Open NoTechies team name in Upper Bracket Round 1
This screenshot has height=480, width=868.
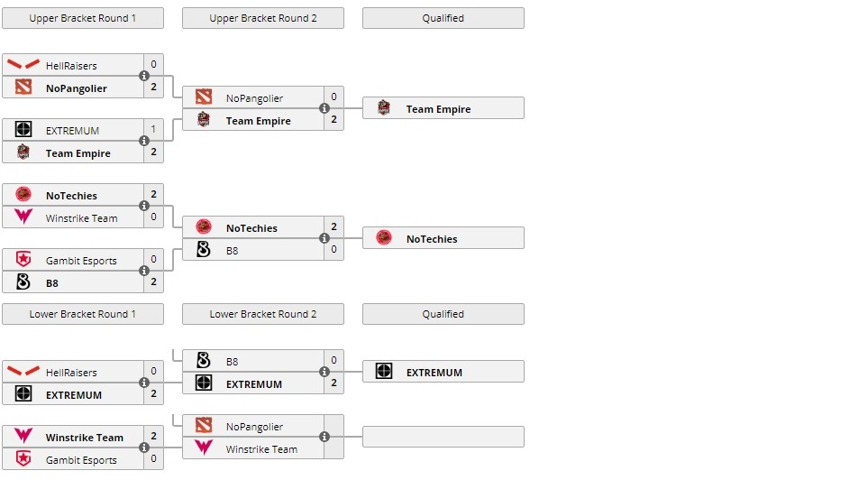[x=71, y=195]
